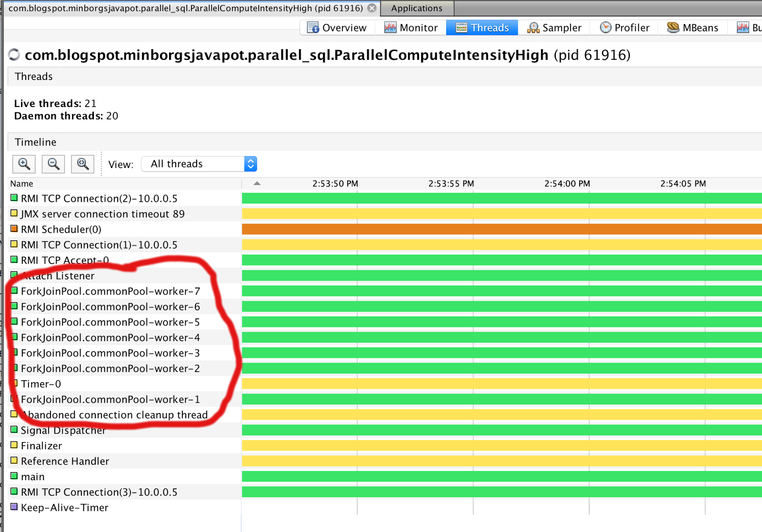Click the 2:54:00 PM timeline marker
This screenshot has width=762, height=532.
pyautogui.click(x=567, y=184)
